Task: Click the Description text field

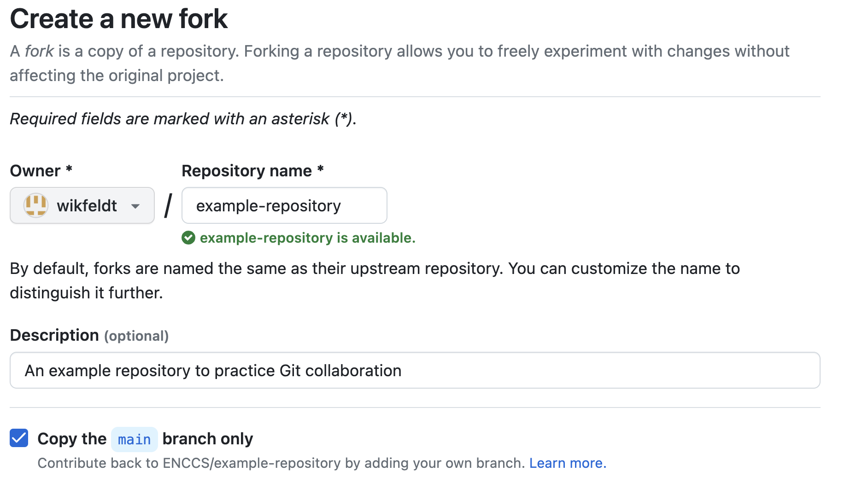Action: (415, 370)
